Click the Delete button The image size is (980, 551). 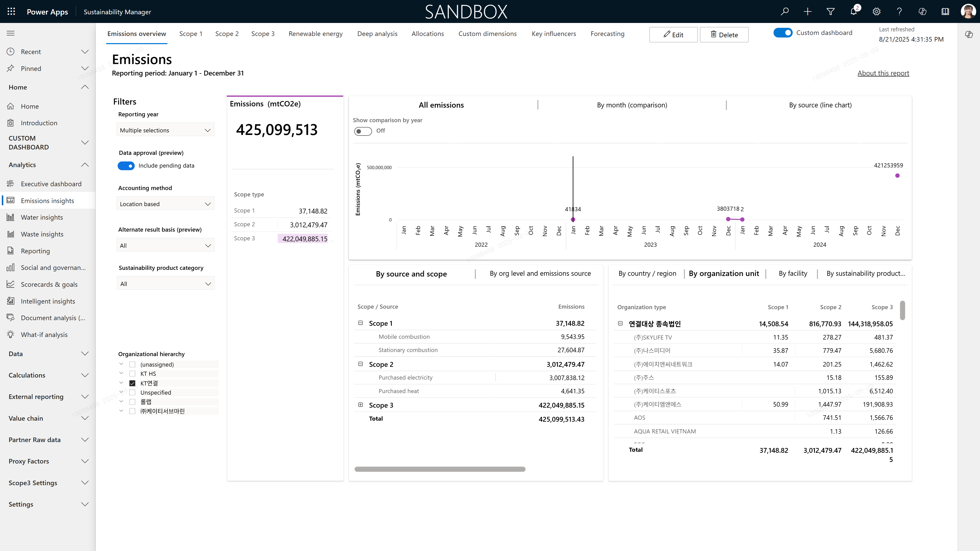(x=724, y=35)
